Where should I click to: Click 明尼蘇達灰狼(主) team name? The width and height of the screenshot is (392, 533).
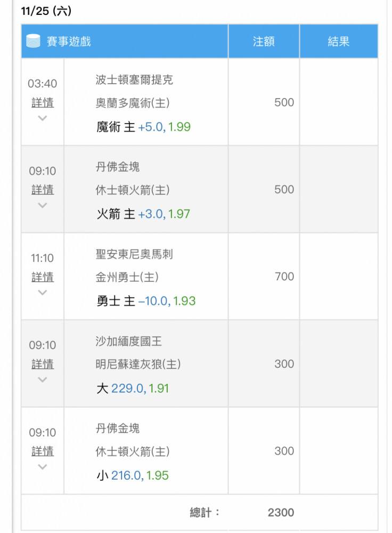coord(138,364)
